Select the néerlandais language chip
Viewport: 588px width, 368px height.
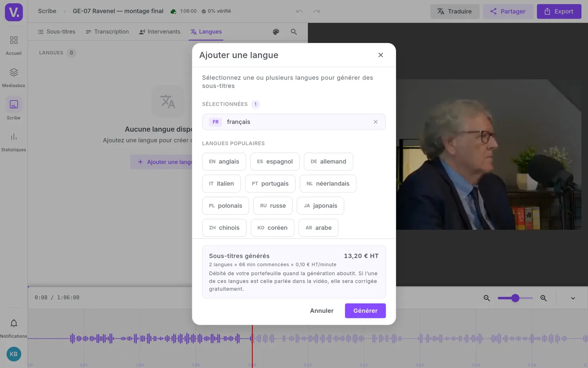[328, 184]
